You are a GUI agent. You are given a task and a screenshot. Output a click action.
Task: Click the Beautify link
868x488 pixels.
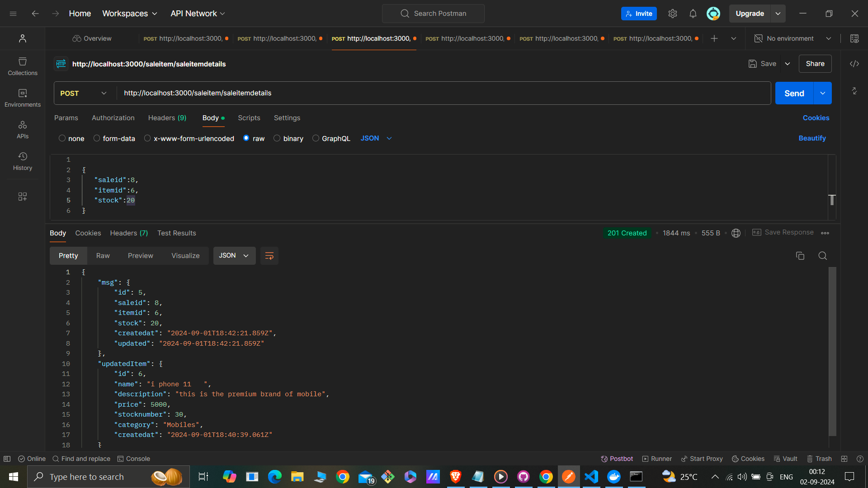tap(812, 138)
